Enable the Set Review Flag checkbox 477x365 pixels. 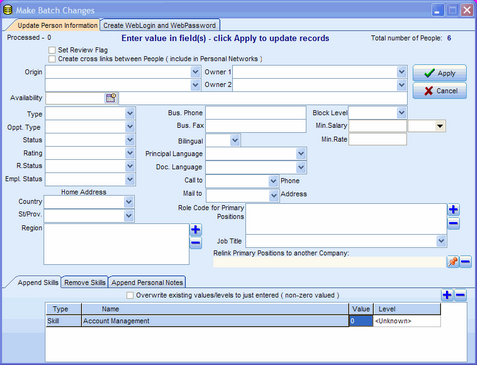[x=52, y=50]
